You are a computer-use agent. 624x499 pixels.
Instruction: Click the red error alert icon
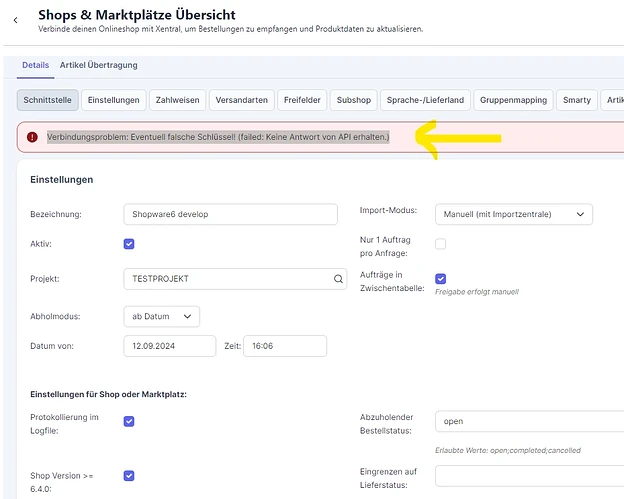tap(32, 137)
